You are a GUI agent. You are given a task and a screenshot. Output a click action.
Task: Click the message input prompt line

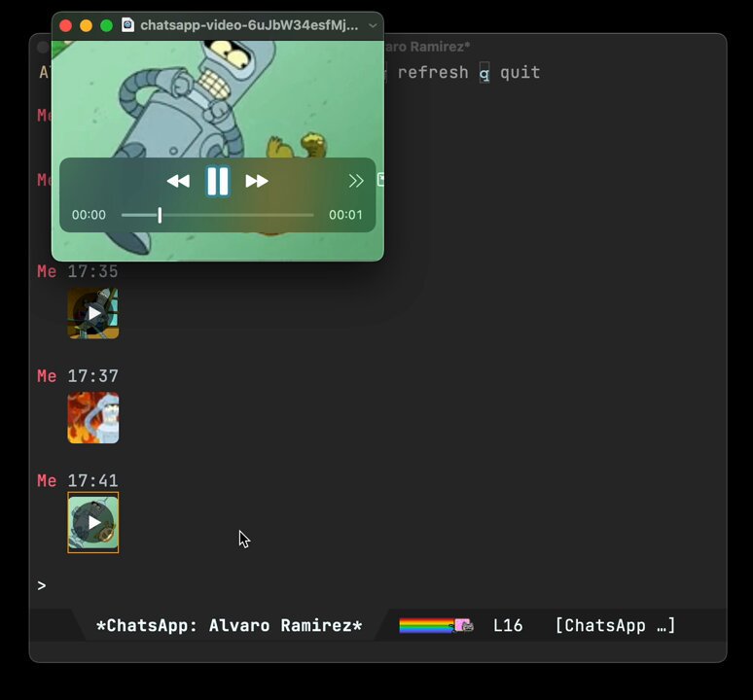tap(377, 586)
